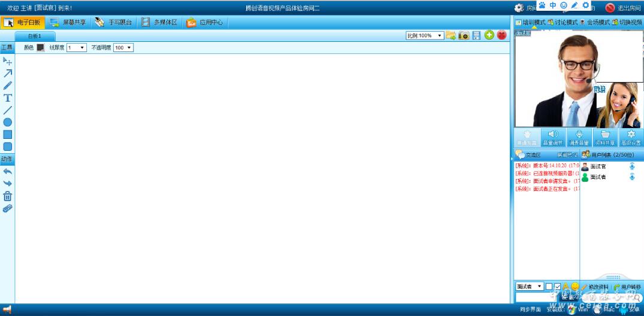Toggle microphone for first user 面试官
Screen dimensions: 644x316
click(x=632, y=166)
